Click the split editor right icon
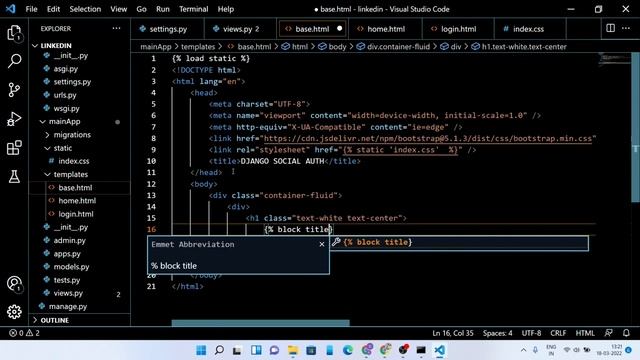This screenshot has width=640, height=360. pos(610,28)
